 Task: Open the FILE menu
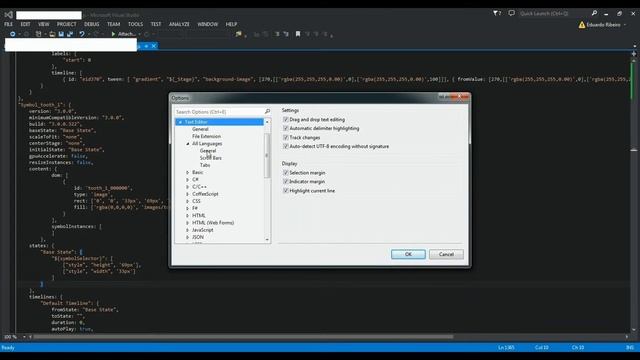8,24
